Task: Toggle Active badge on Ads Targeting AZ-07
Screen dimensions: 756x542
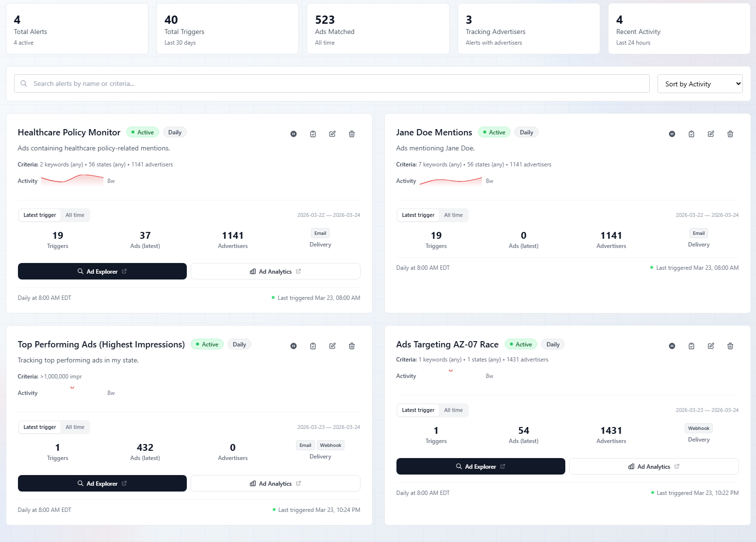Action: [521, 344]
